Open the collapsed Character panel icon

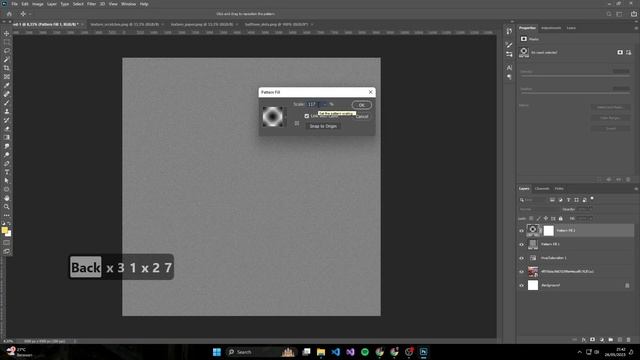tap(509, 68)
